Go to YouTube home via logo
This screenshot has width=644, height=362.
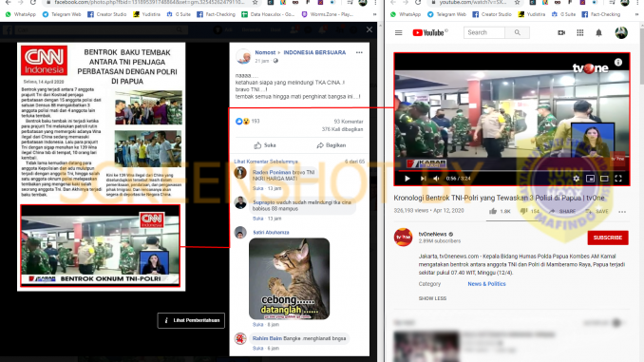tap(429, 33)
